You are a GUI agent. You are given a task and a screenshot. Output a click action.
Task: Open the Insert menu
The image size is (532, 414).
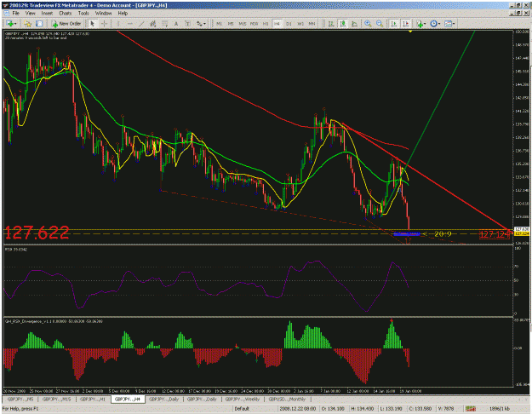[47, 14]
